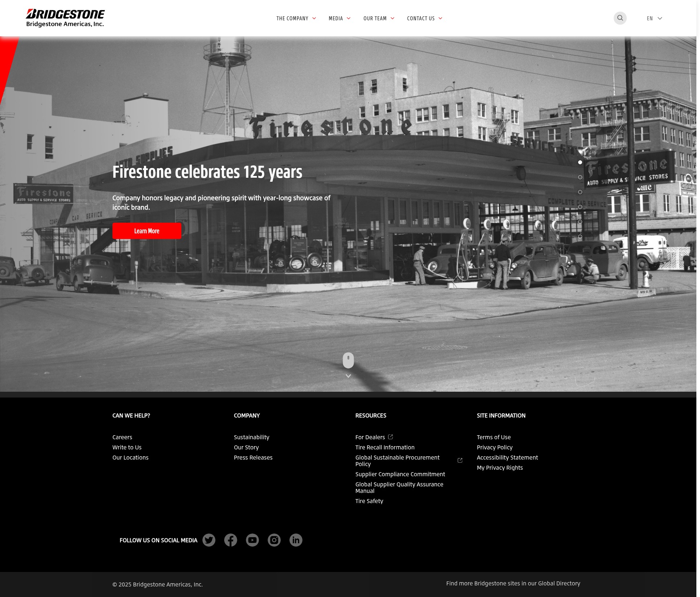Select the third carousel slide dot
This screenshot has height=597, width=700.
(x=580, y=192)
